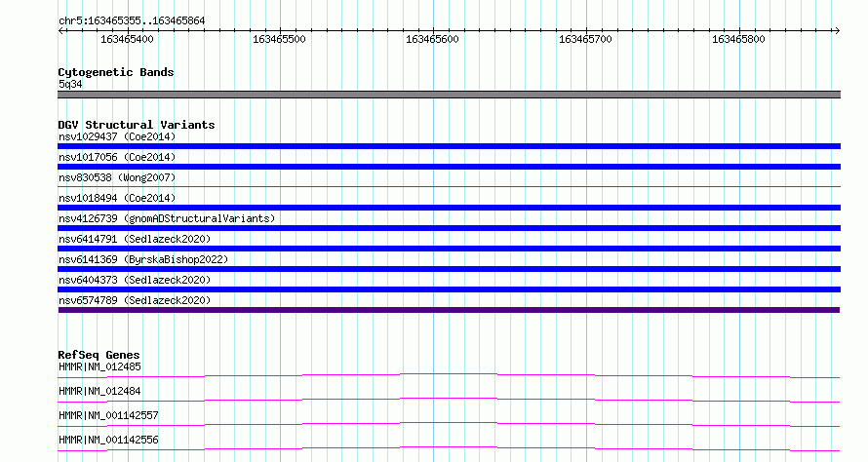Open the HMMR|NM_001142557 transcript label
868x462 pixels.
coord(108,415)
